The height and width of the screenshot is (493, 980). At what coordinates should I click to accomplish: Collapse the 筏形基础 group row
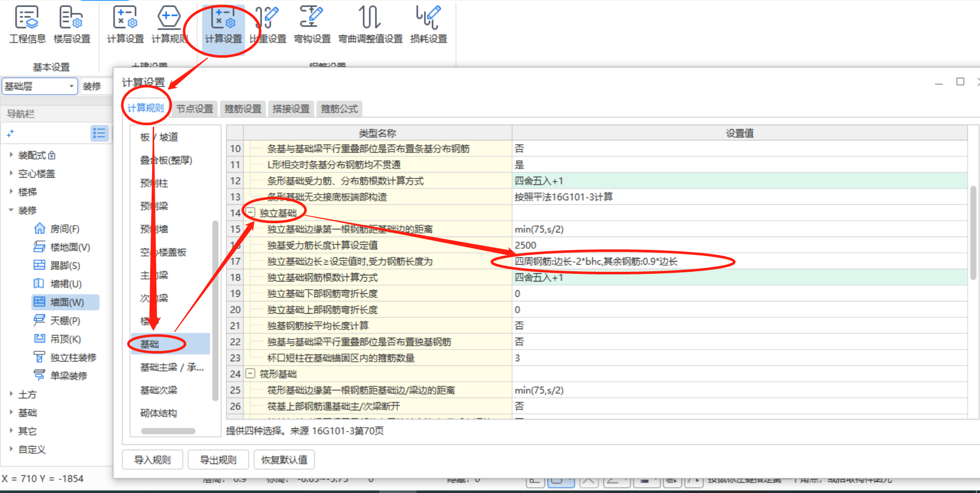point(251,373)
